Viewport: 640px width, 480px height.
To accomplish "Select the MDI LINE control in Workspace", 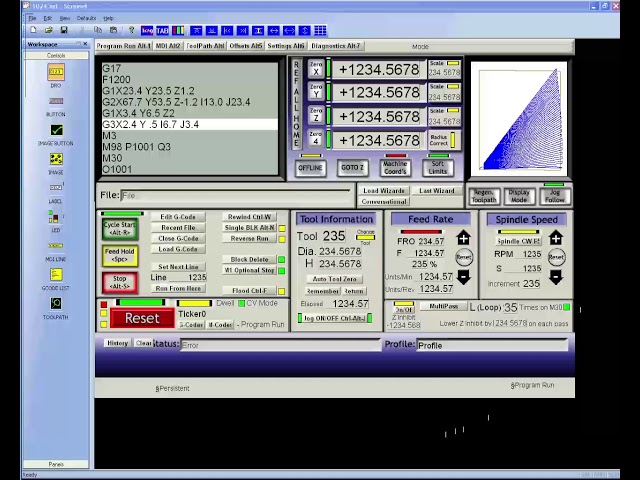I will coord(56,250).
